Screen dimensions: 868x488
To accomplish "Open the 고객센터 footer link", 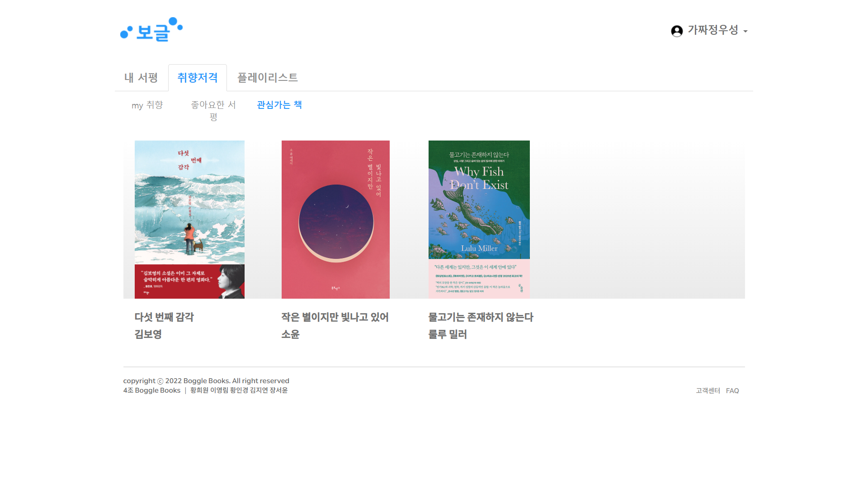I will tap(708, 391).
